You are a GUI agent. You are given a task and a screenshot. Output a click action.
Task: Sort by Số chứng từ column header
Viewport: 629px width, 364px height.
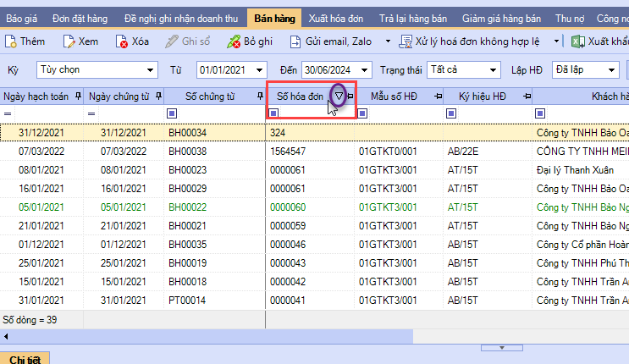(210, 97)
